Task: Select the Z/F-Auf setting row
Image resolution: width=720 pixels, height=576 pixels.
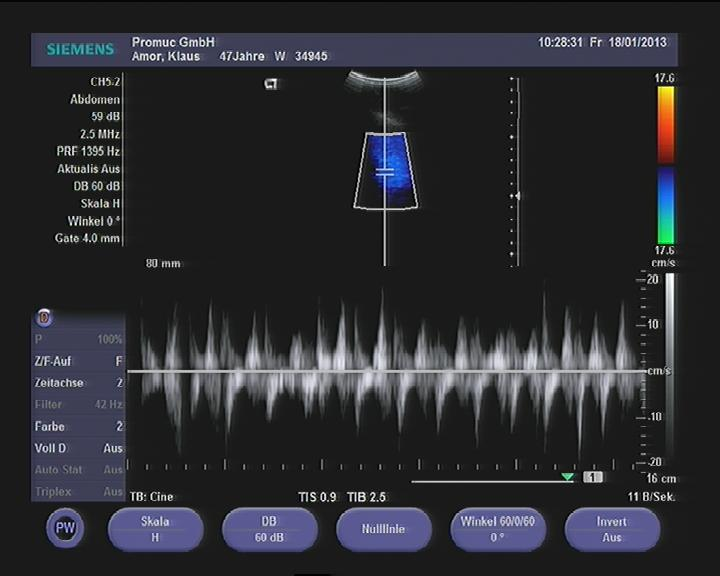Action: (x=79, y=361)
